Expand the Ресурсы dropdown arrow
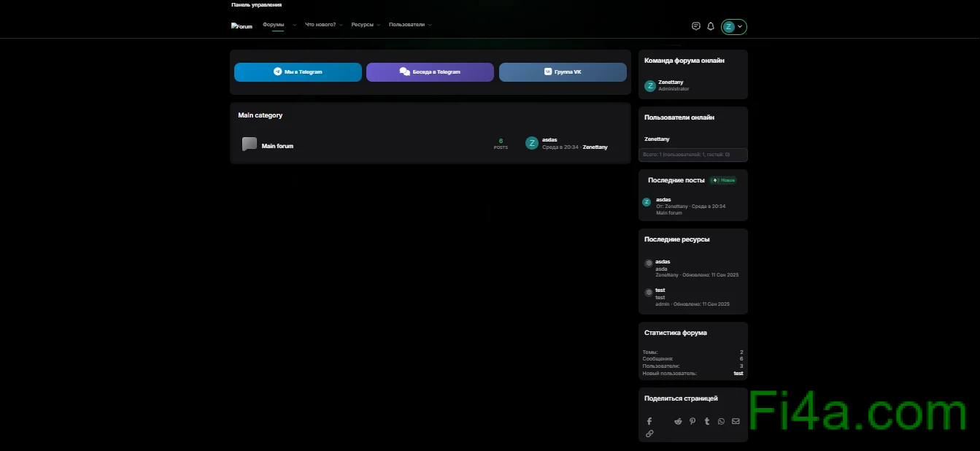Image resolution: width=980 pixels, height=451 pixels. [x=379, y=25]
